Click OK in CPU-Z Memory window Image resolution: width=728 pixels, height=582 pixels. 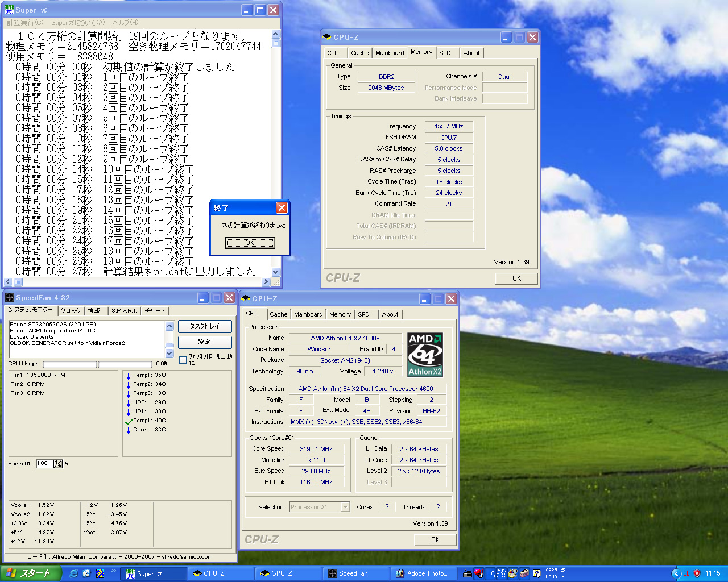click(x=516, y=278)
